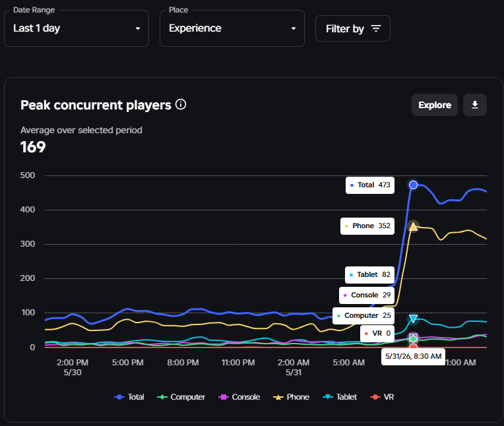This screenshot has width=504, height=426.
Task: Click the 2:00 AM 5/31 axis label
Action: click(294, 367)
